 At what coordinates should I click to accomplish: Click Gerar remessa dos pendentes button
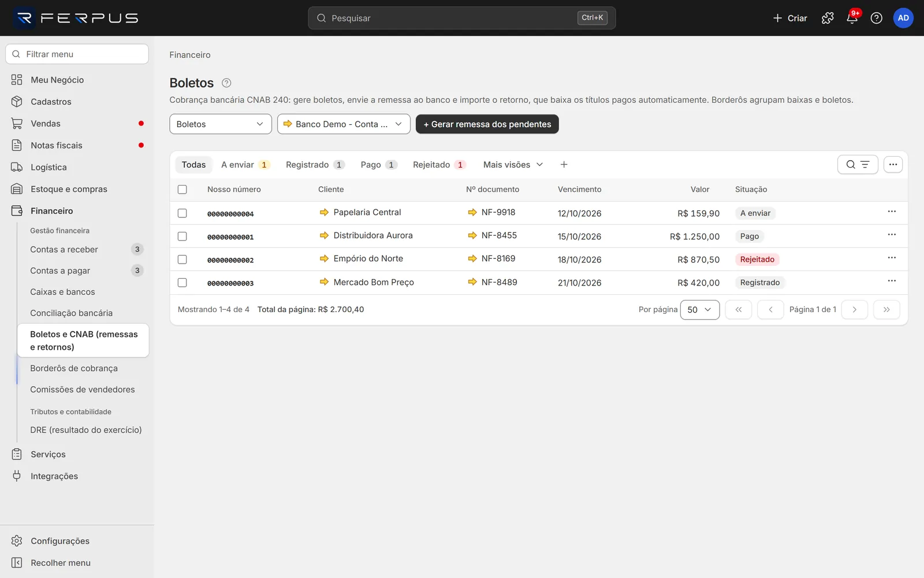[x=487, y=124]
